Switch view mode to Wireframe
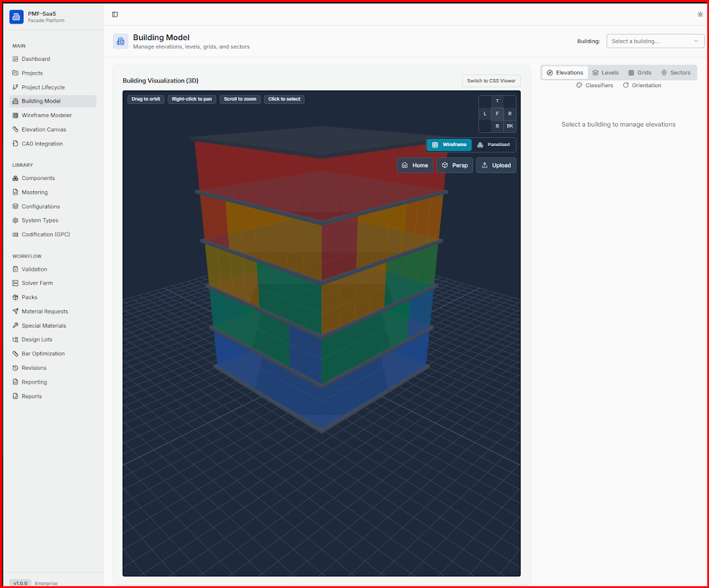The width and height of the screenshot is (709, 588). coord(449,145)
